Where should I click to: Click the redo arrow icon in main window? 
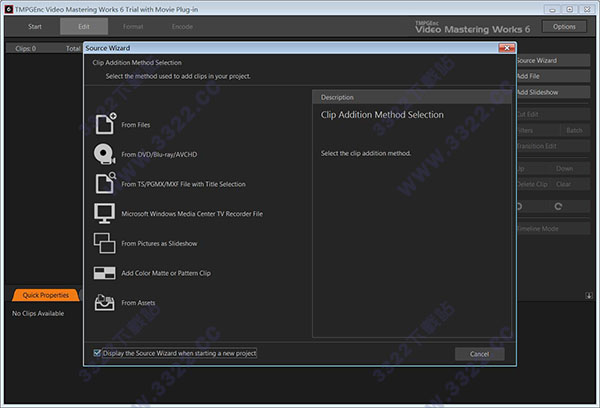point(558,206)
